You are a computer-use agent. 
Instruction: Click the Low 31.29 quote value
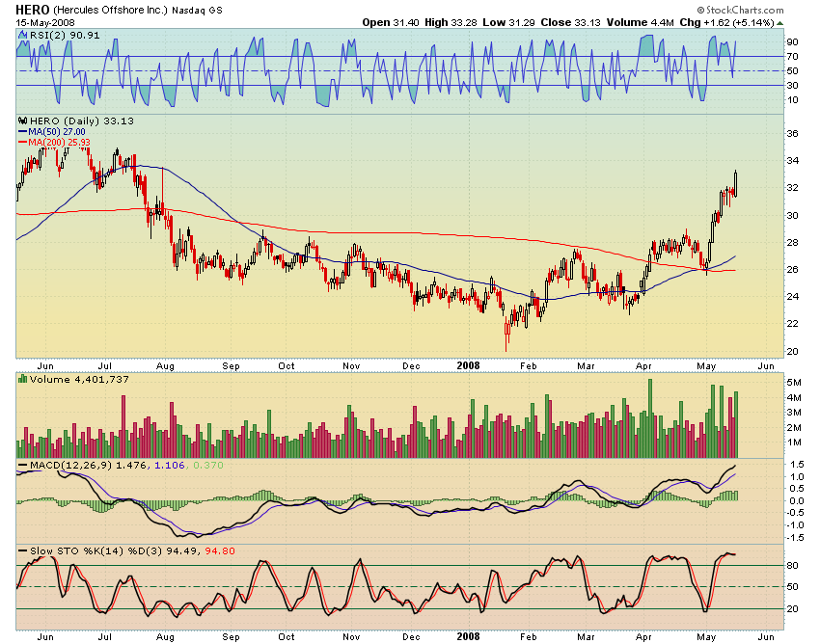point(508,22)
